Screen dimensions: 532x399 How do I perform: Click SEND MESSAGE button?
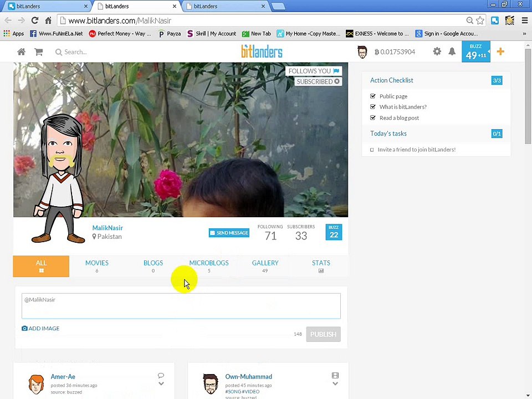(229, 233)
